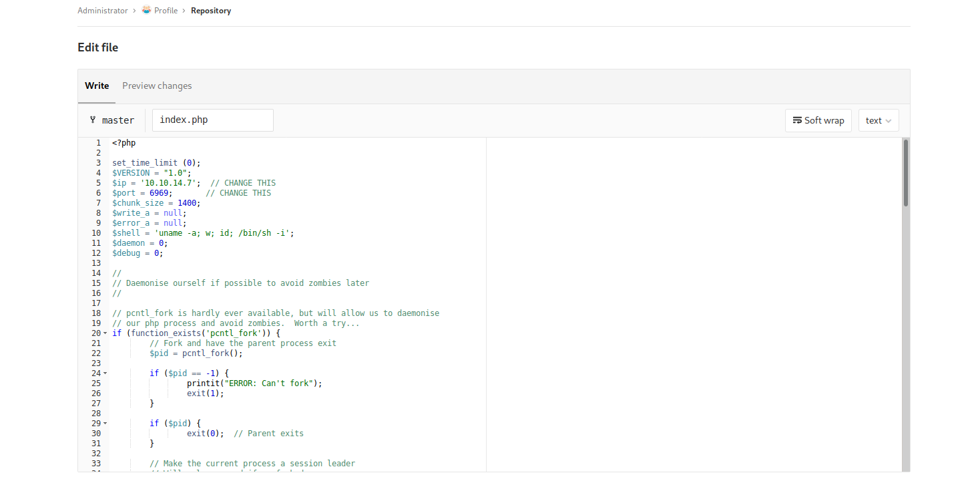The image size is (980, 483).
Task: Click the 'Parent exits' comment
Action: 268,434
